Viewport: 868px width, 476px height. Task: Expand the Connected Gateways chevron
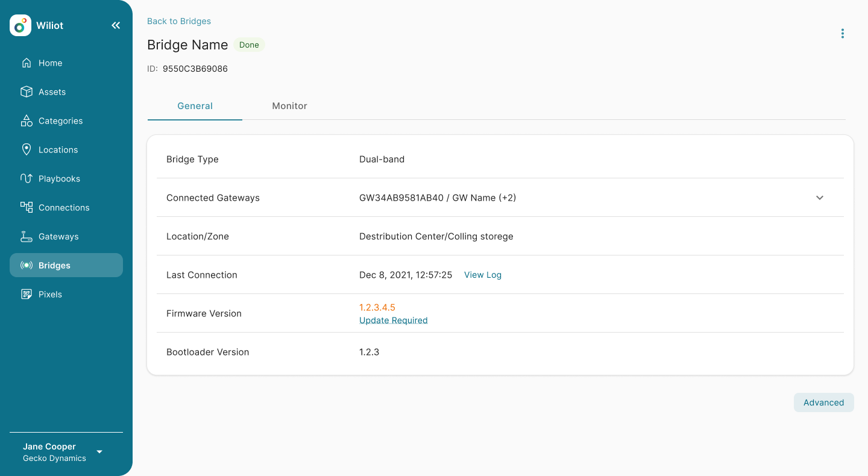tap(820, 198)
